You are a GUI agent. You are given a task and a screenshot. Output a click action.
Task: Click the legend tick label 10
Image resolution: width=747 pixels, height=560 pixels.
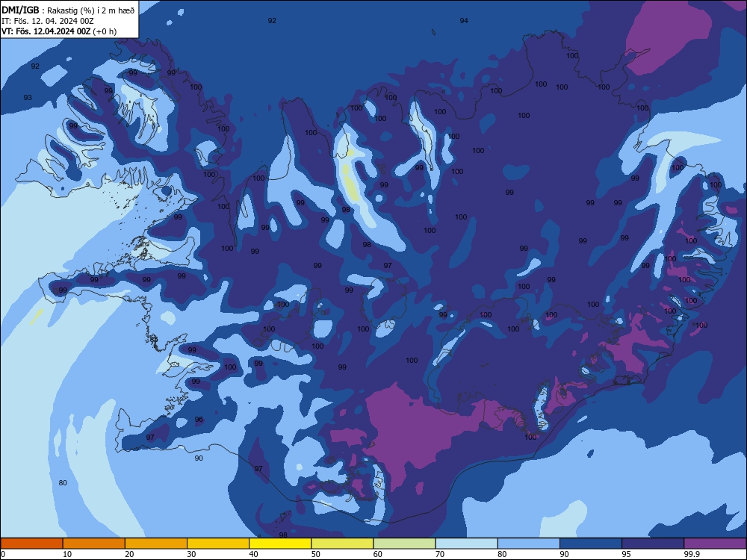67,554
